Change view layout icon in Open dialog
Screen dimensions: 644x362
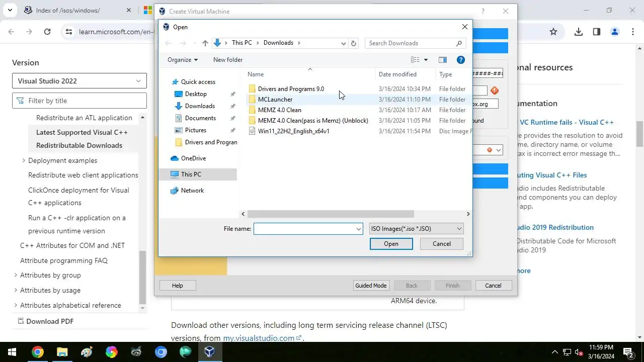[415, 60]
